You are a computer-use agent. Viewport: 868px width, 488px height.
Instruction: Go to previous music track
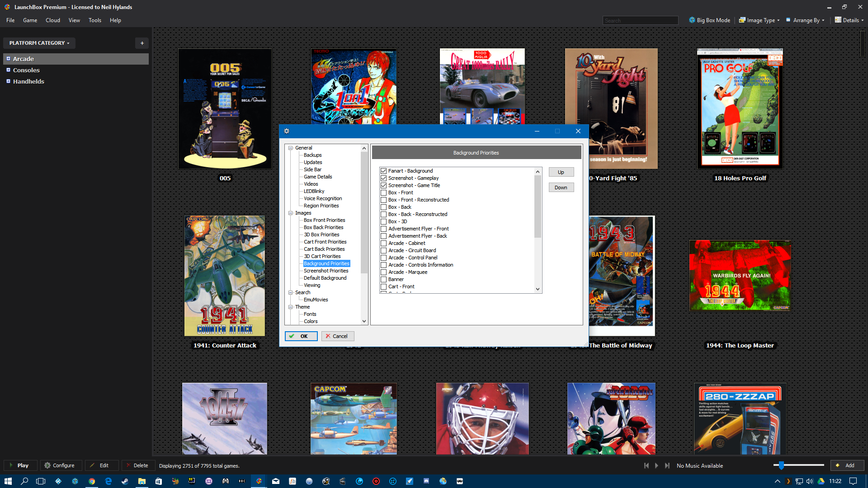pos(646,465)
